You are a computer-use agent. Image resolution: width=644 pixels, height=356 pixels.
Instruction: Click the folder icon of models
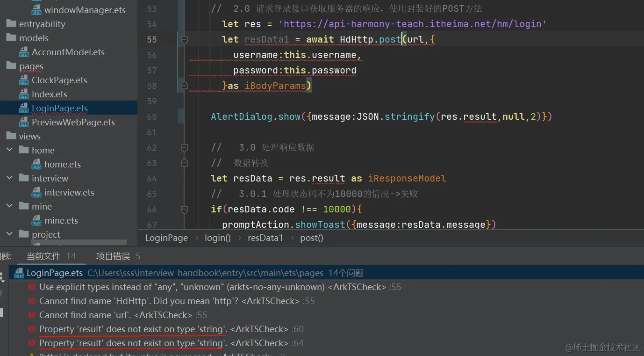(11, 37)
